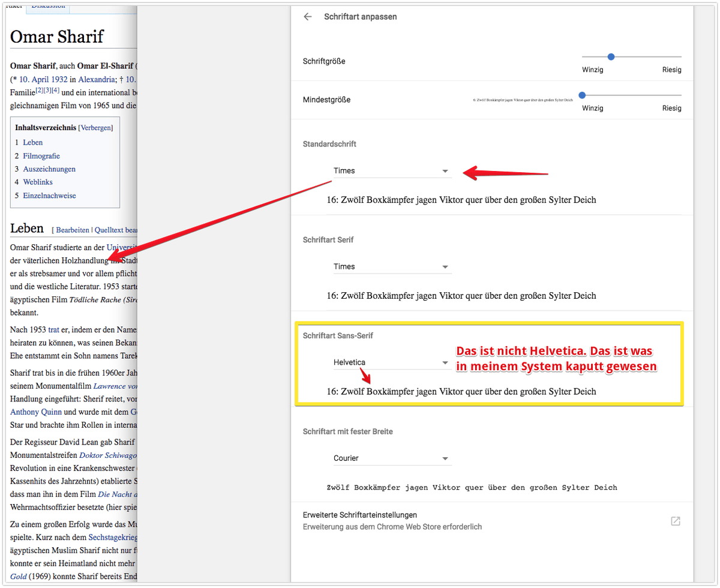The width and height of the screenshot is (720, 588).
Task: Expand the Courier fixed-width font dropdown
Action: pos(392,458)
